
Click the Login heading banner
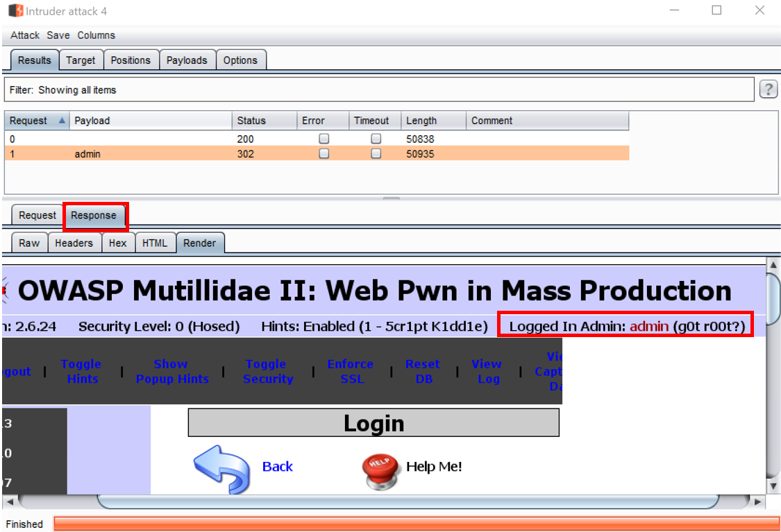pyautogui.click(x=373, y=423)
